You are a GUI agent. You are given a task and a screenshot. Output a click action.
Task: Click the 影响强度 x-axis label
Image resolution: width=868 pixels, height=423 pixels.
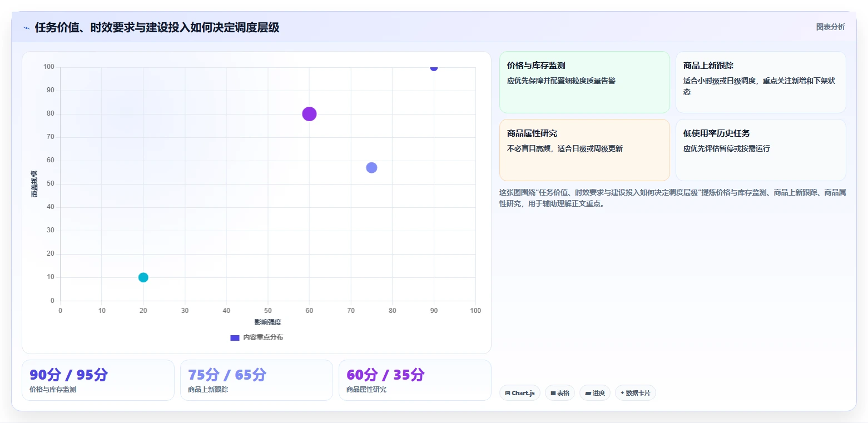pyautogui.click(x=268, y=322)
